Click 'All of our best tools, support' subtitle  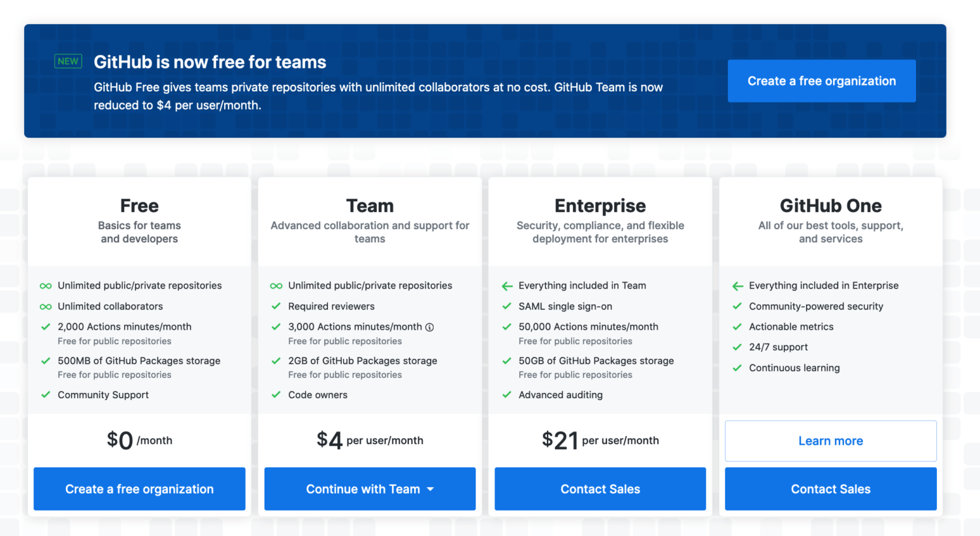(830, 232)
